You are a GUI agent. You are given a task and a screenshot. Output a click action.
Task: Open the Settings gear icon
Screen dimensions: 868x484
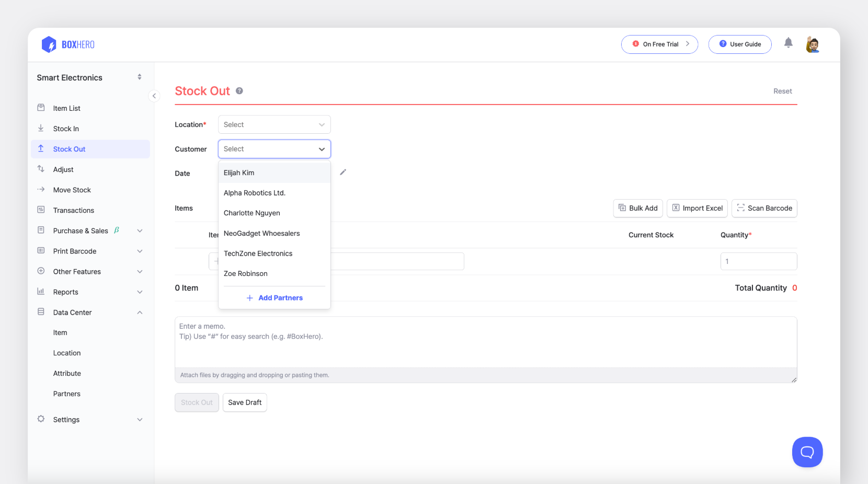[41, 419]
